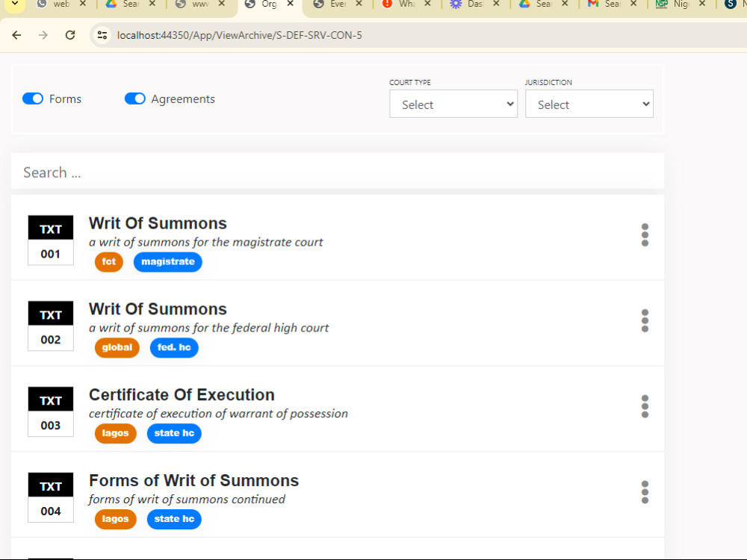The image size is (747, 560).
Task: Click the TXT 003 document icon
Action: [x=51, y=411]
